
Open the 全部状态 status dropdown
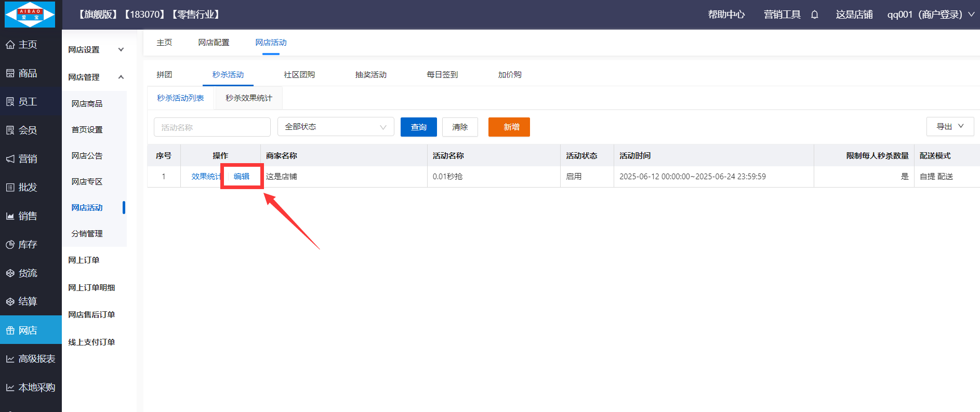click(x=336, y=127)
